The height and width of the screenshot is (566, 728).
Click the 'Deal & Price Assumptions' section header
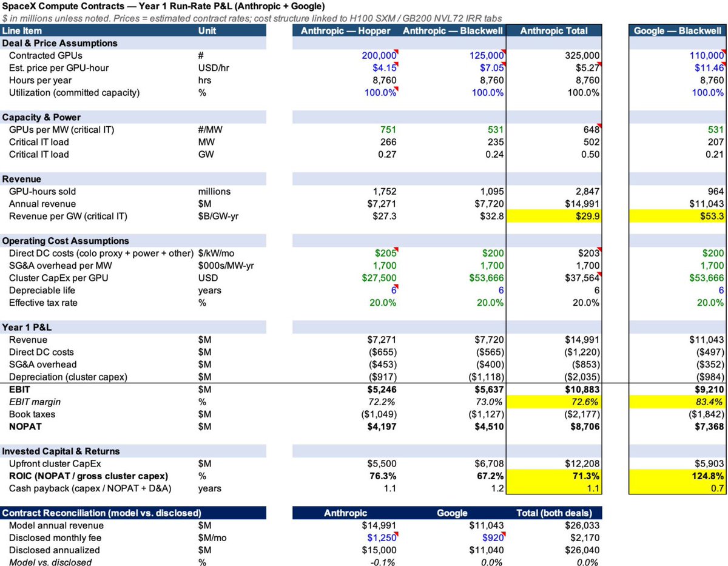click(60, 43)
